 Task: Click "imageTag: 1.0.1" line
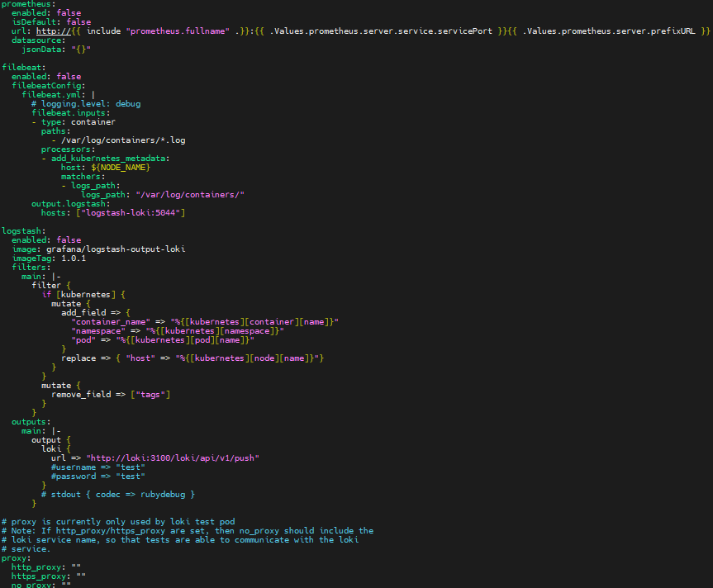point(49,258)
